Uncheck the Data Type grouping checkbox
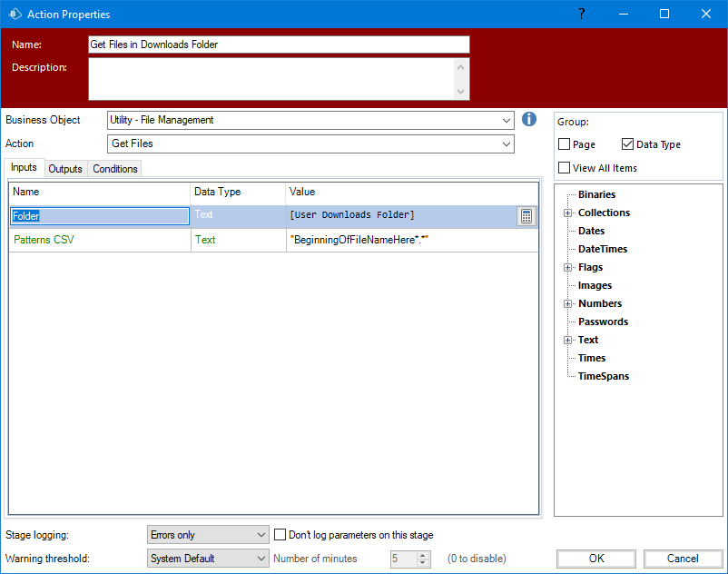The width and height of the screenshot is (728, 574). [628, 144]
